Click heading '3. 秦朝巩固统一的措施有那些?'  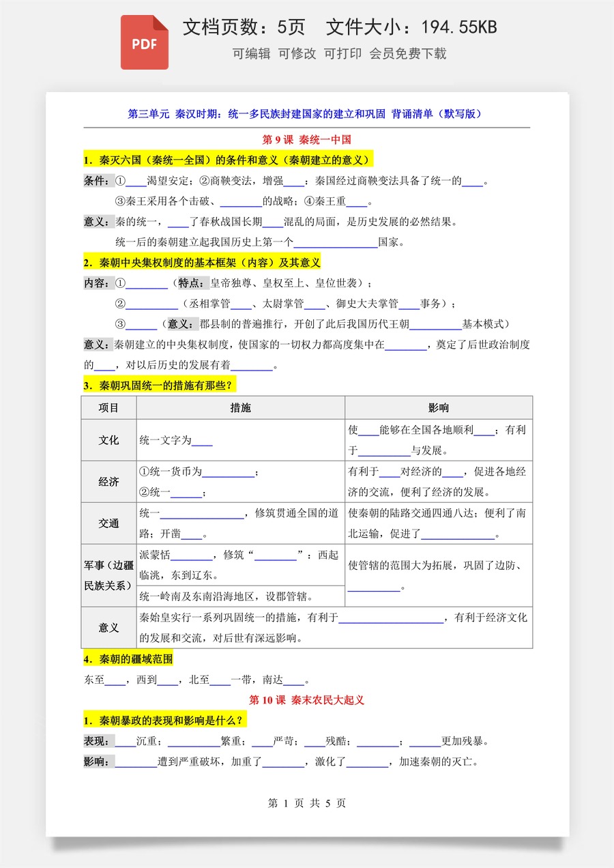pos(160,386)
